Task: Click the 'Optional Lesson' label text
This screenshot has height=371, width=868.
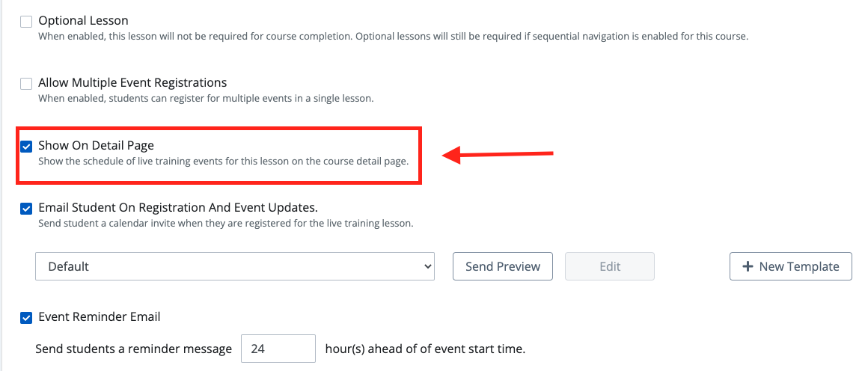Action: click(83, 21)
